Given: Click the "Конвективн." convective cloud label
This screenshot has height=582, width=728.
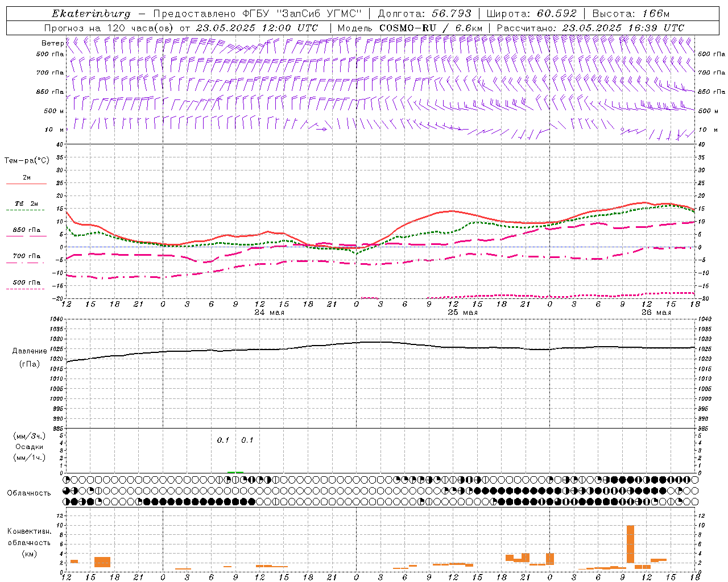Looking at the screenshot, I should point(29,531).
